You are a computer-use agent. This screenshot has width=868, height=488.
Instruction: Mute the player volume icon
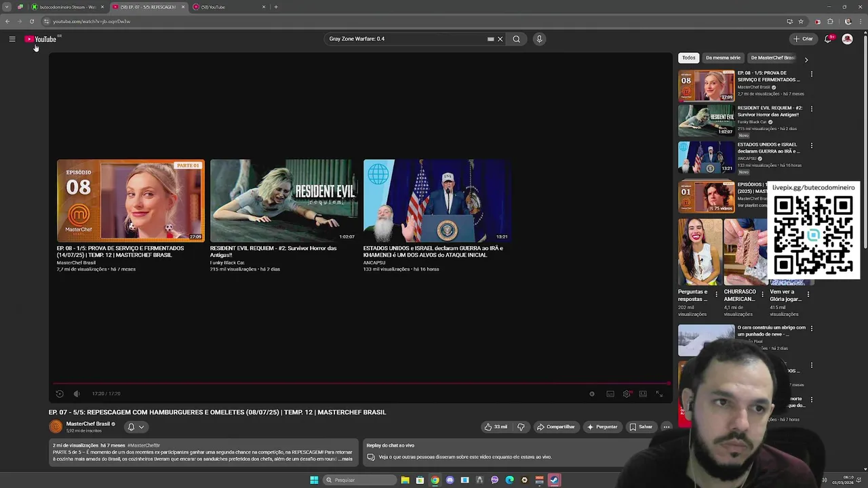pos(77,394)
